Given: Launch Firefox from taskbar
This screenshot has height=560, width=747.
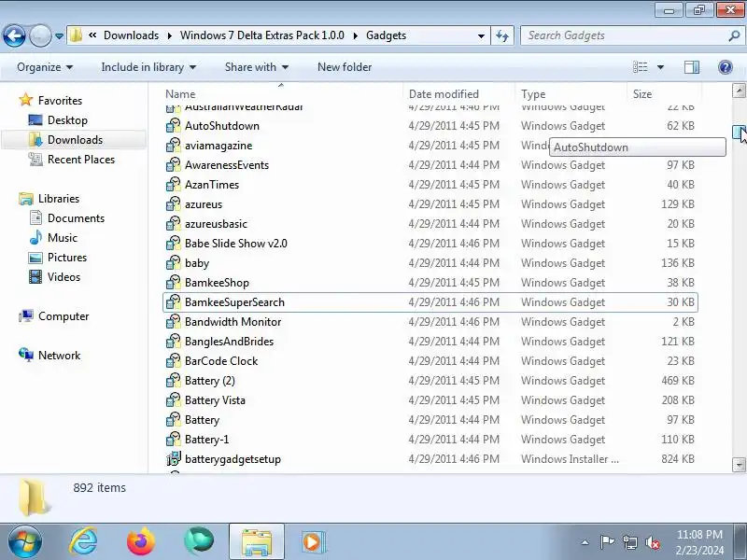Looking at the screenshot, I should (x=141, y=542).
